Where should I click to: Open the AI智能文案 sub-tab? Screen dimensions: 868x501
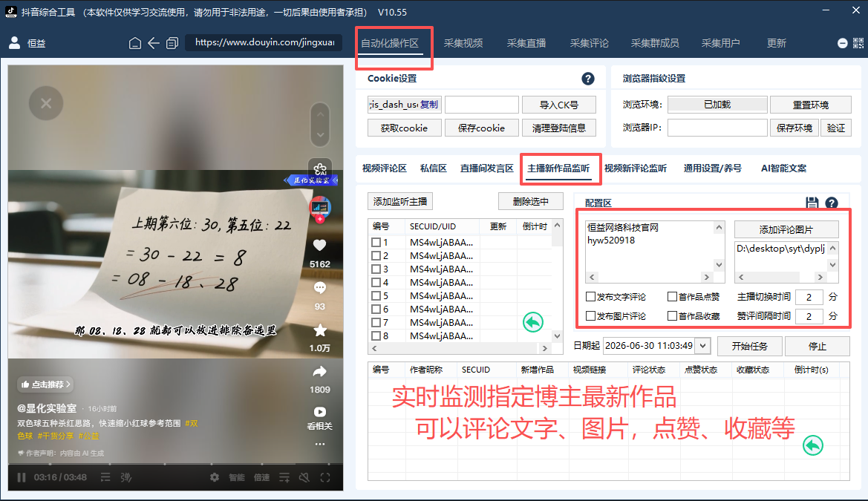784,168
